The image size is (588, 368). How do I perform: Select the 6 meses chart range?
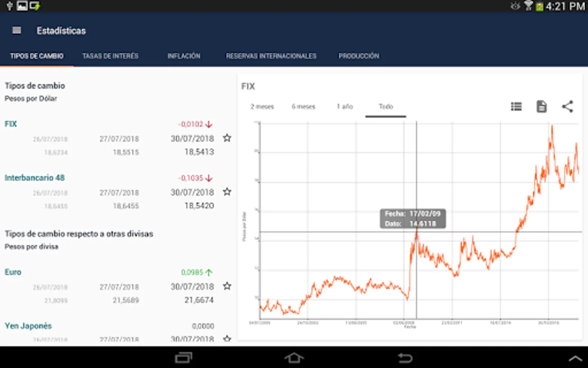(x=303, y=107)
